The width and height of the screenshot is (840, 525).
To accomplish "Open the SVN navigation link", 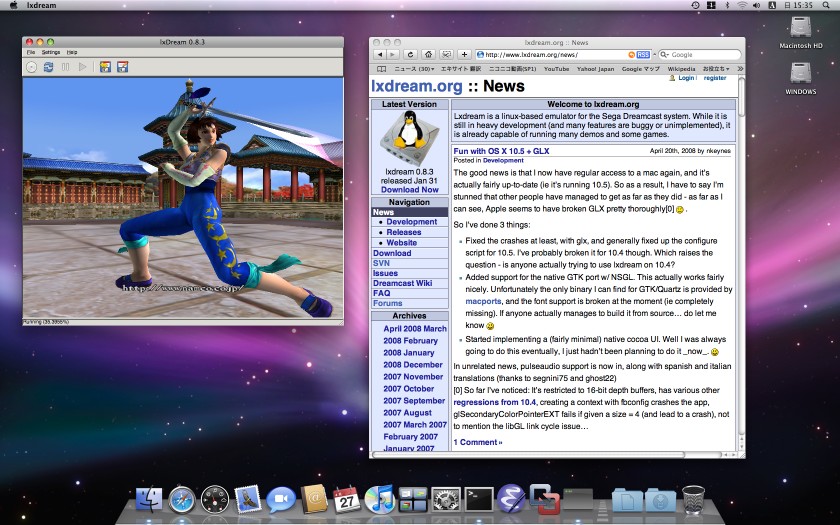I will (x=381, y=263).
